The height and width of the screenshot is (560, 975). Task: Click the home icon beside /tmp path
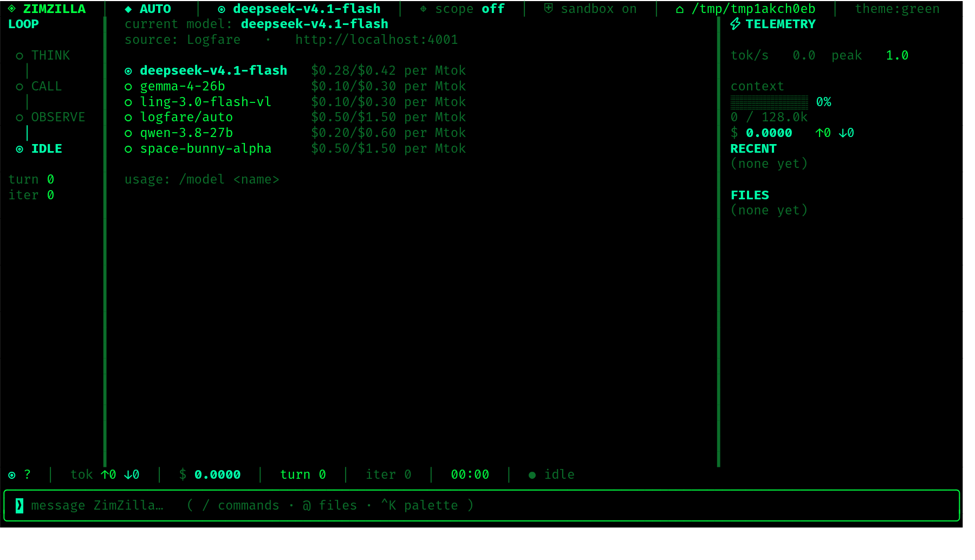pos(680,9)
